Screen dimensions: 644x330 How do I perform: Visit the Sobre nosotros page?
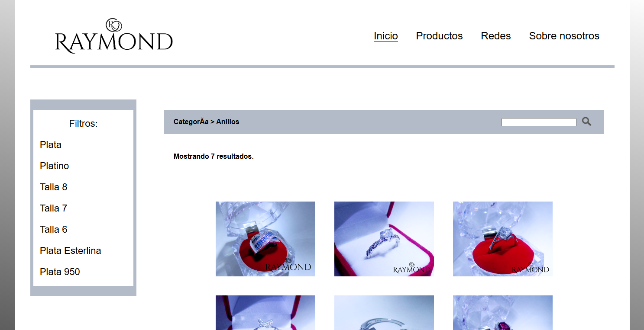click(x=564, y=36)
